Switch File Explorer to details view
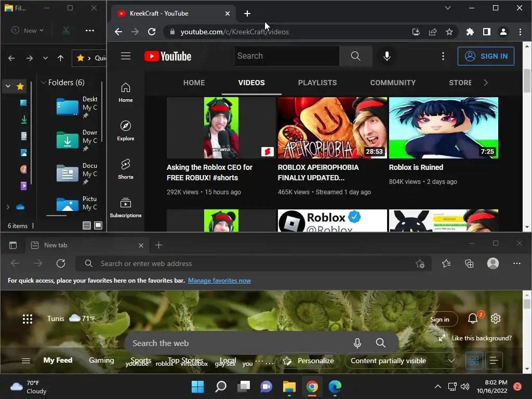 87,225
